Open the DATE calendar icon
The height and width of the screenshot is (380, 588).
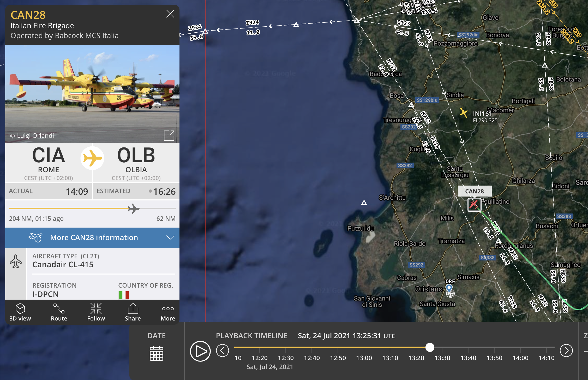tap(157, 353)
